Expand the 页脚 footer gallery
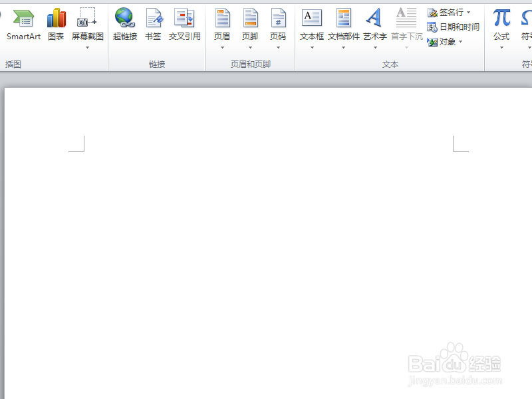Viewport: 532px width, 399px height. (250, 48)
